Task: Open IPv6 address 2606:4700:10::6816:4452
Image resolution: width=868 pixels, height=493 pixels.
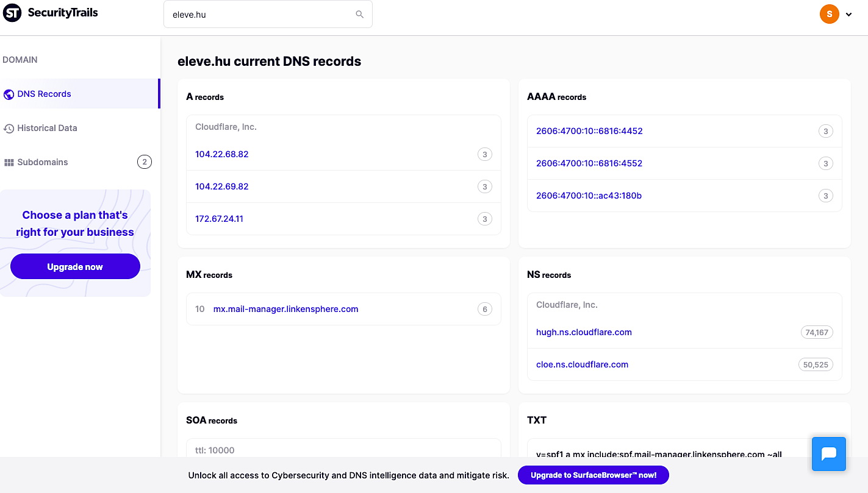Action: [x=589, y=131]
